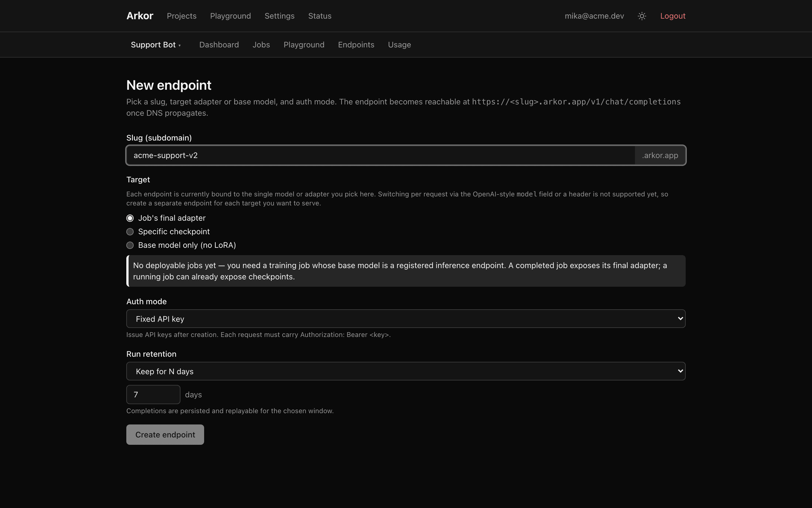Image resolution: width=812 pixels, height=508 pixels.
Task: Open the Auth mode dropdown
Action: (406, 319)
